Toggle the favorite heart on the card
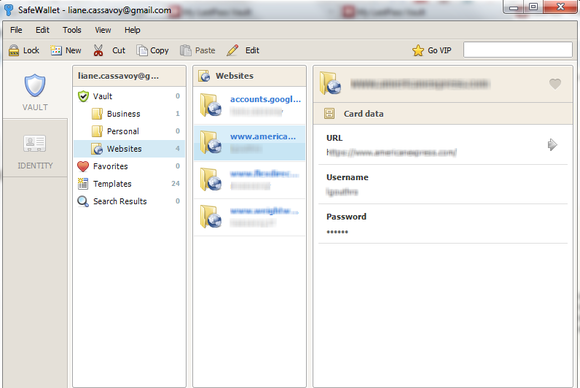 click(x=555, y=84)
